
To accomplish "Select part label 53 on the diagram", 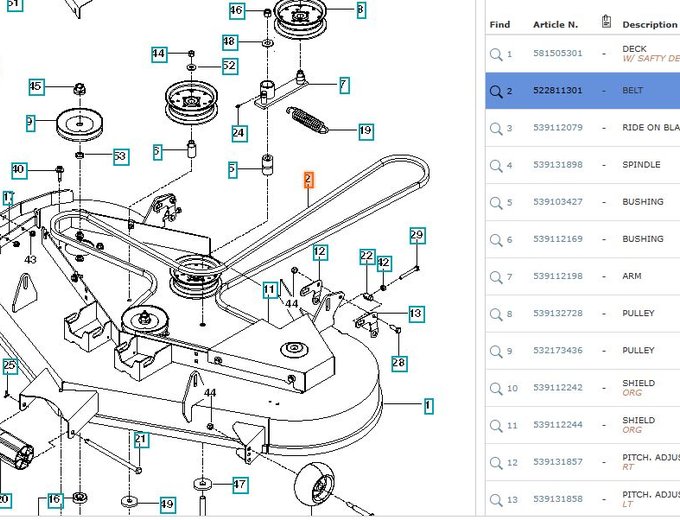I will (x=121, y=157).
